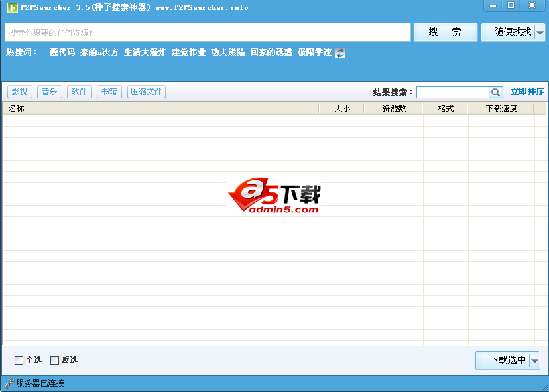Image resolution: width=549 pixels, height=392 pixels.
Task: Check the 全选 checkbox
Action: pyautogui.click(x=19, y=360)
